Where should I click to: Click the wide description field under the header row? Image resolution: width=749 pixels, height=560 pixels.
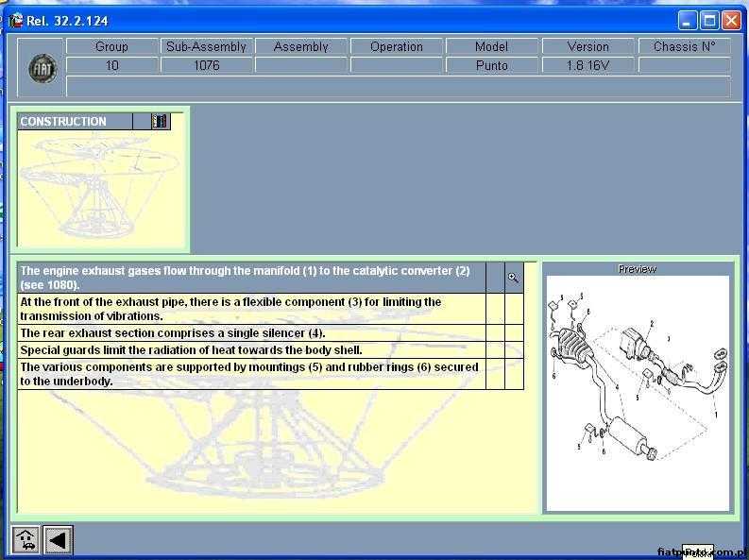point(399,87)
